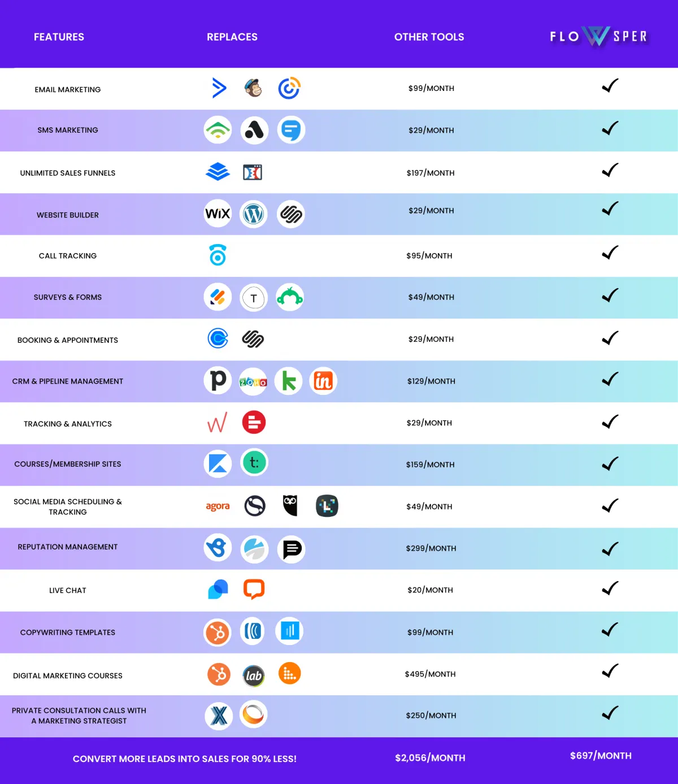Screen dimensions: 678x784
Task: Click the REPLACES column header
Action: [x=232, y=37]
